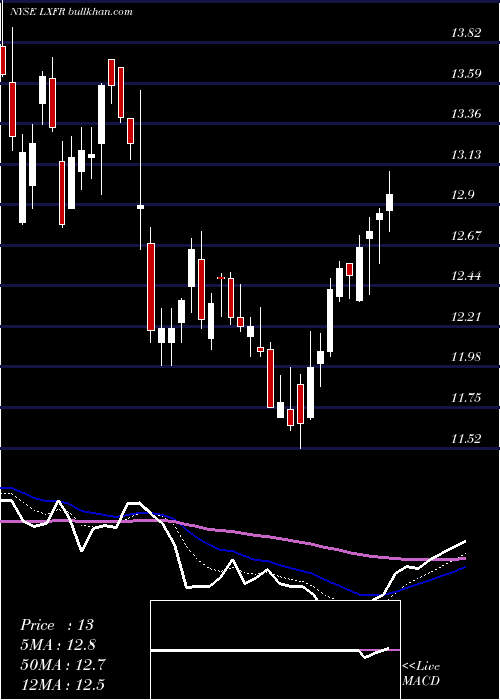Click the last white candlestick near 12.9
Image resolution: width=500 pixels, height=700 pixels.
389,202
